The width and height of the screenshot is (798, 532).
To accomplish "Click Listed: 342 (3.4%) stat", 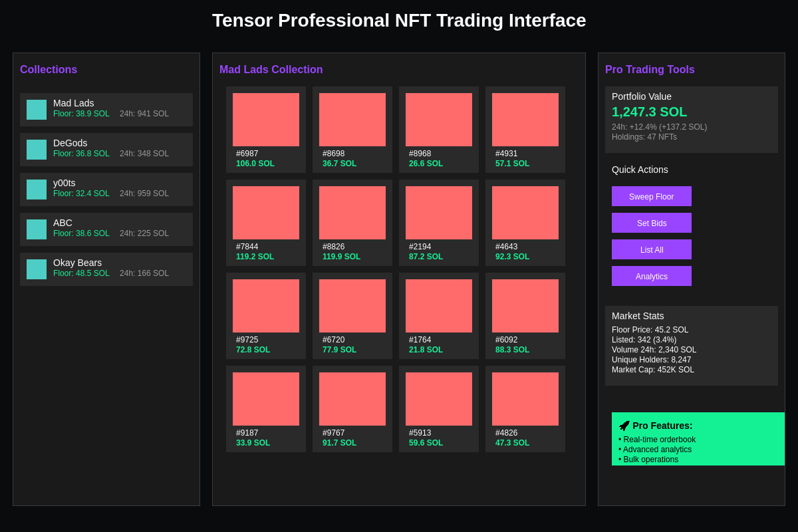I will click(644, 340).
